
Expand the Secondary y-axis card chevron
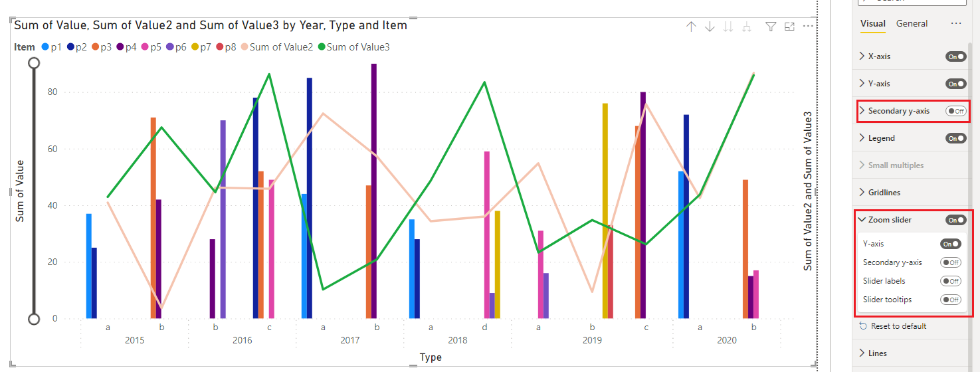click(862, 111)
